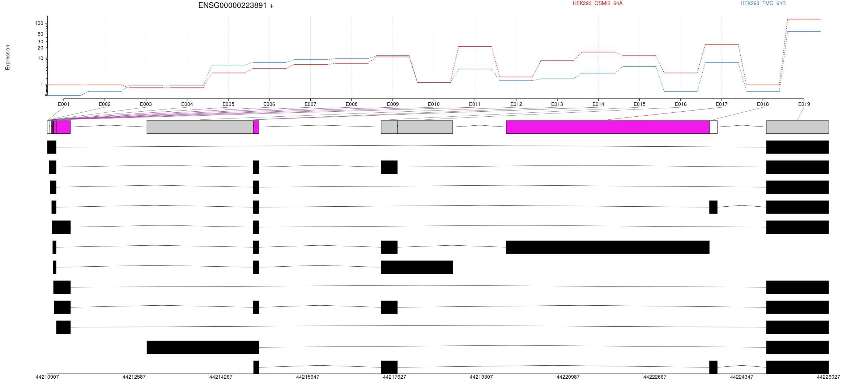Select exon bin label E004

coord(187,104)
